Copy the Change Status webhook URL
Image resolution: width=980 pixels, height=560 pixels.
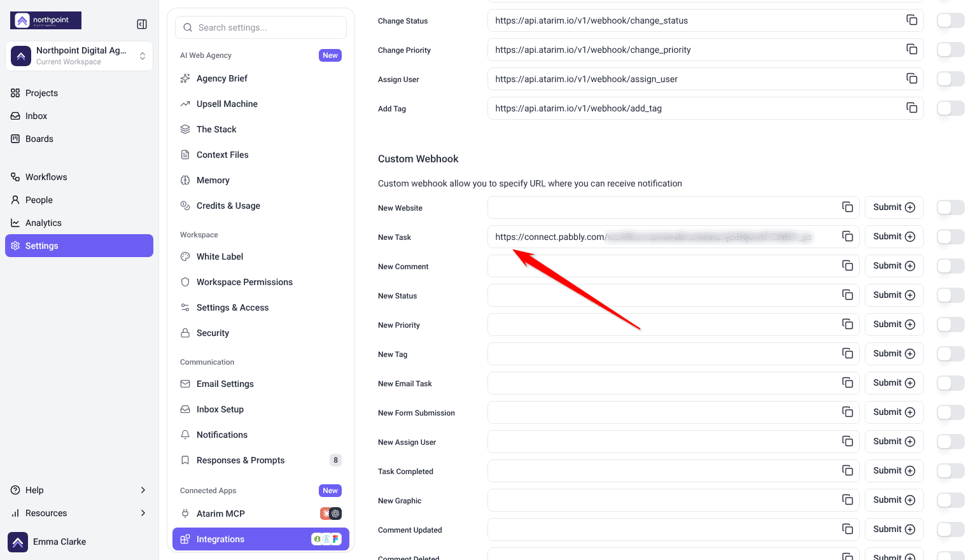point(912,20)
